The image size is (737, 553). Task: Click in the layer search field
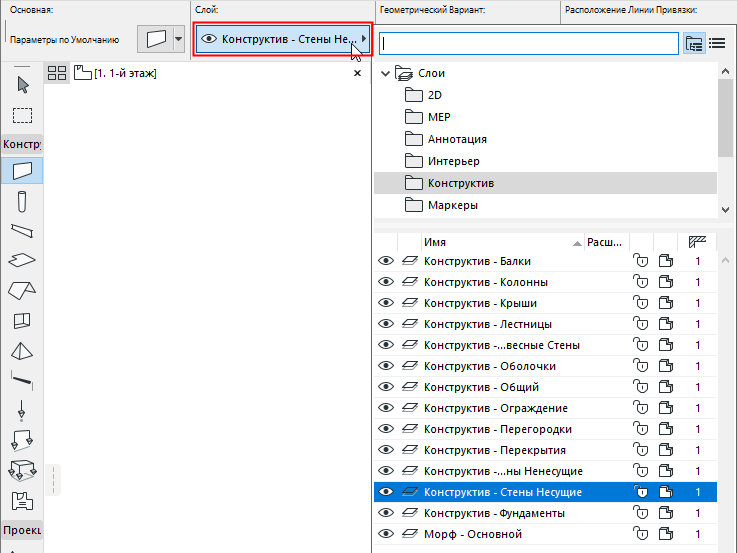point(529,43)
